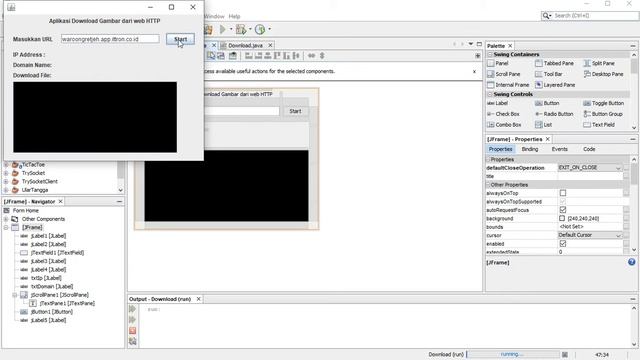Collapse the jScrollPane1 node in Navigator

point(15,295)
